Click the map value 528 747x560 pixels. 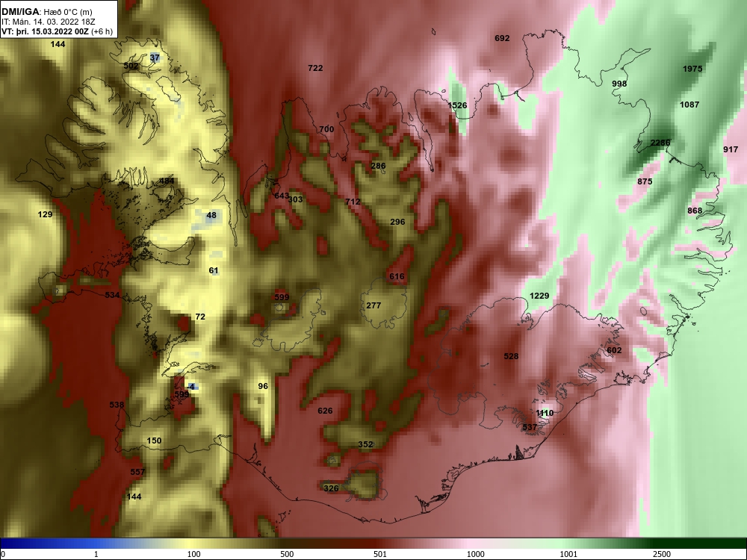pyautogui.click(x=511, y=356)
